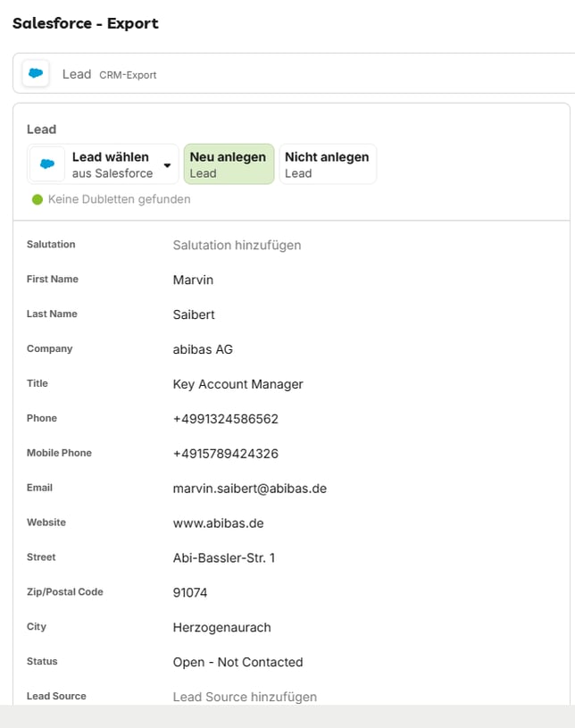Click the Company field label
The image size is (575, 728).
(50, 348)
